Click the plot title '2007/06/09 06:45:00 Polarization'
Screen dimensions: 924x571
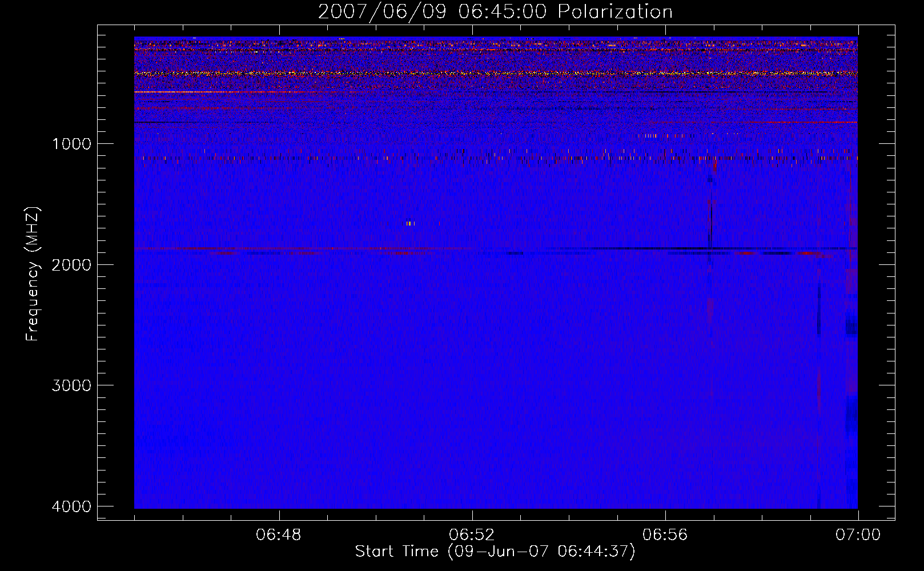pyautogui.click(x=495, y=11)
